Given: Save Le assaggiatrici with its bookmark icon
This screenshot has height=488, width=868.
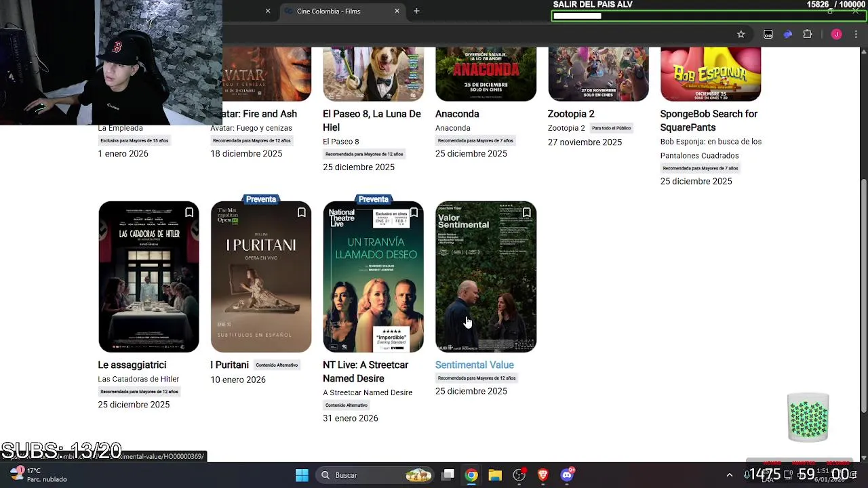Looking at the screenshot, I should (x=189, y=213).
